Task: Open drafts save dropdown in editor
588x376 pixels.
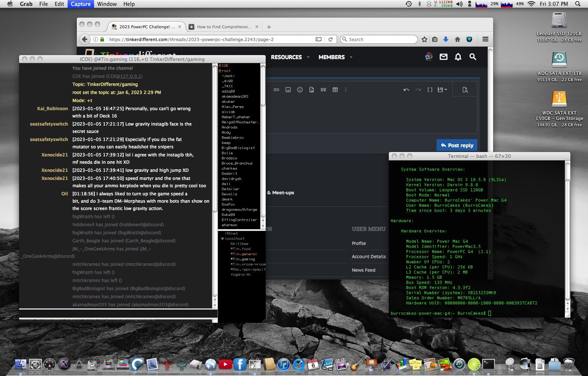Action: click(x=442, y=90)
